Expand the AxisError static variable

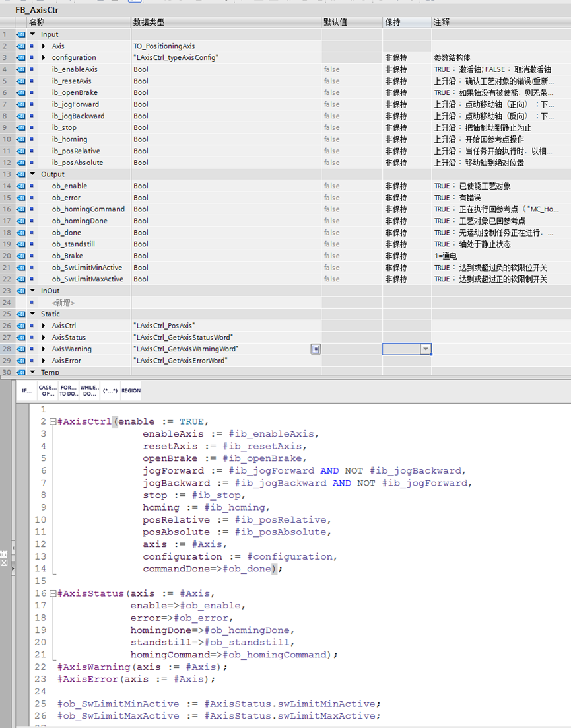(x=44, y=360)
